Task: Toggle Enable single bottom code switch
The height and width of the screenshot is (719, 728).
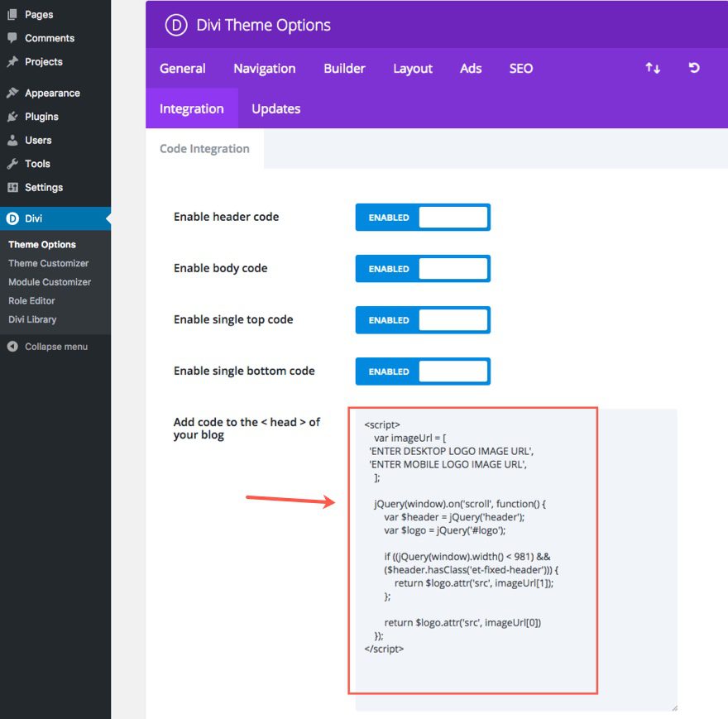Action: [423, 371]
